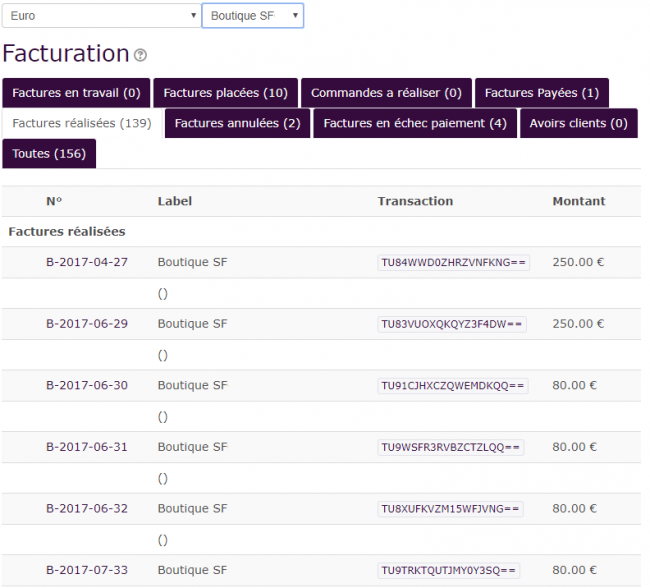
Task: Click invoice number B-2017-06-30
Action: 87,386
